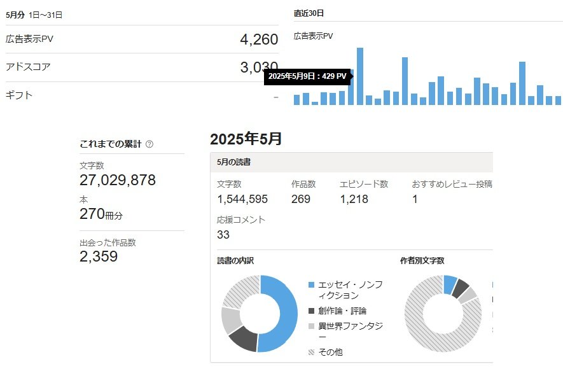
Task: Click the hatched その他 legend square
Action: (311, 352)
